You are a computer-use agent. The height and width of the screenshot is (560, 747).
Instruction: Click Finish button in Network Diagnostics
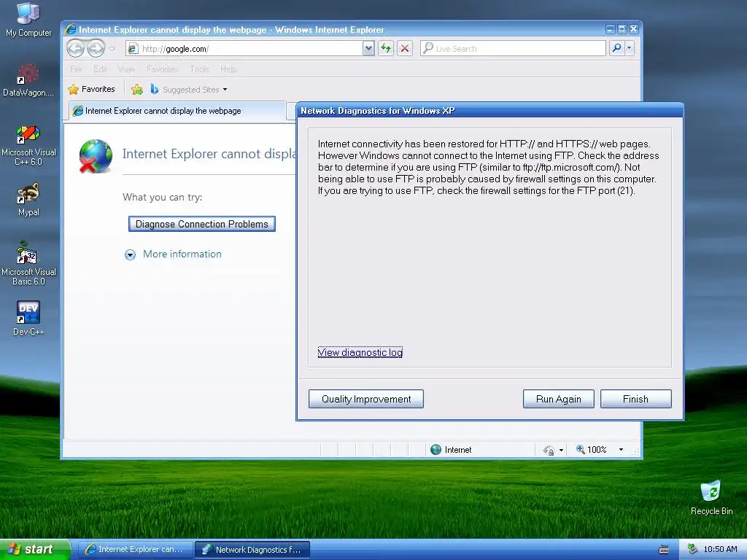[x=635, y=399]
